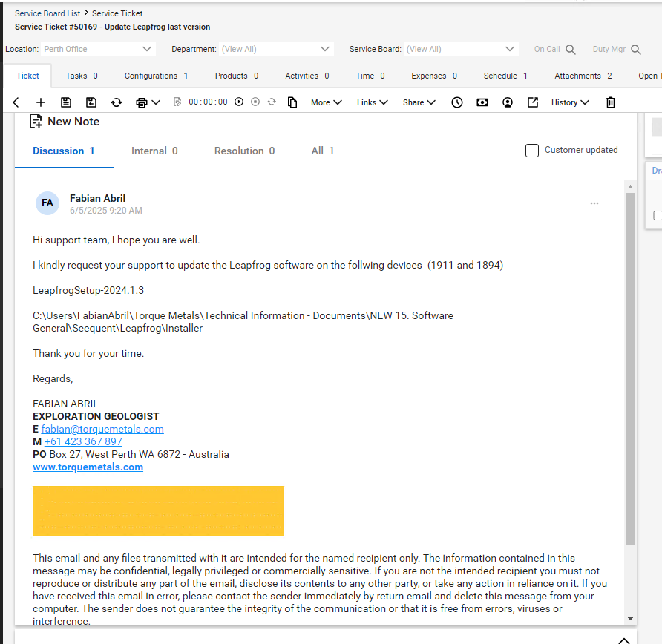Expand the Service Board dropdown
The image size is (662, 644).
coord(510,49)
